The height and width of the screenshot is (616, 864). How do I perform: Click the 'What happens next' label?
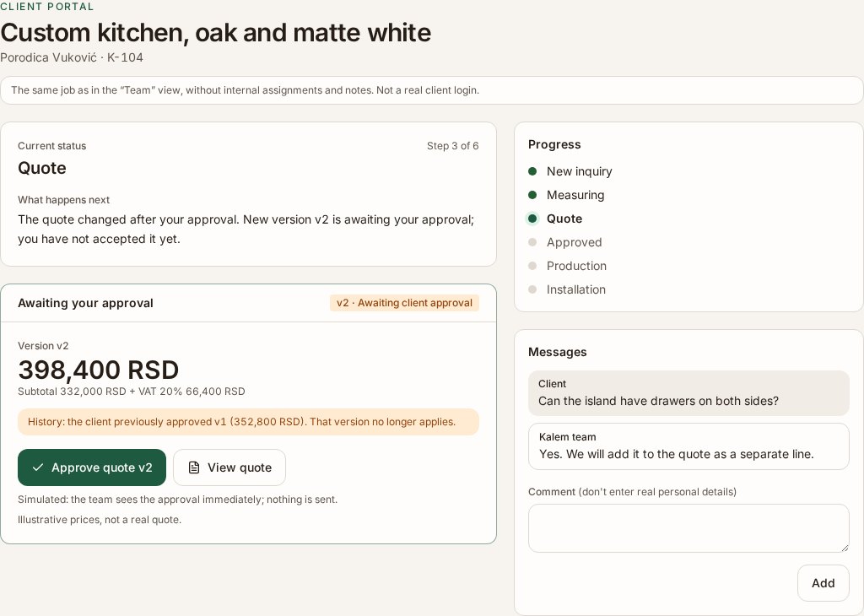(63, 200)
